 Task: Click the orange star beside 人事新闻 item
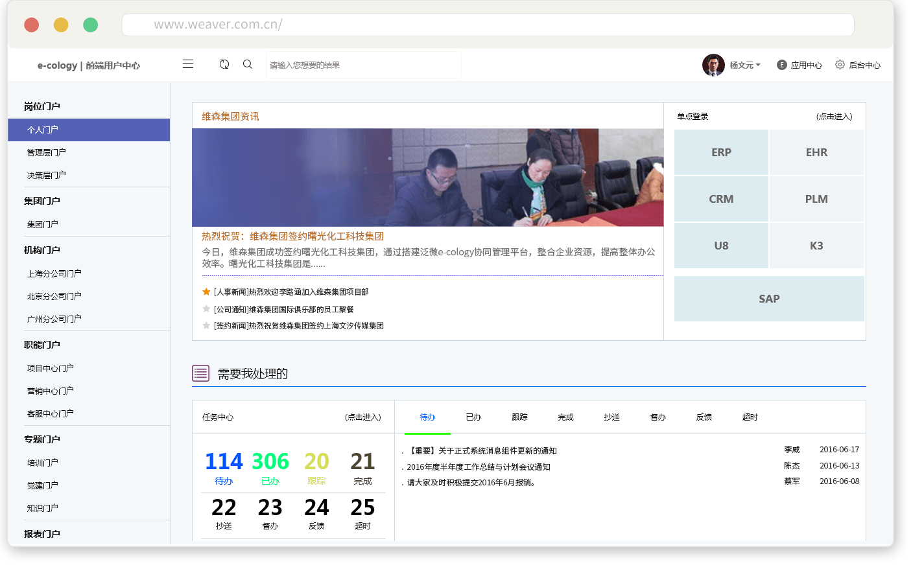206,292
